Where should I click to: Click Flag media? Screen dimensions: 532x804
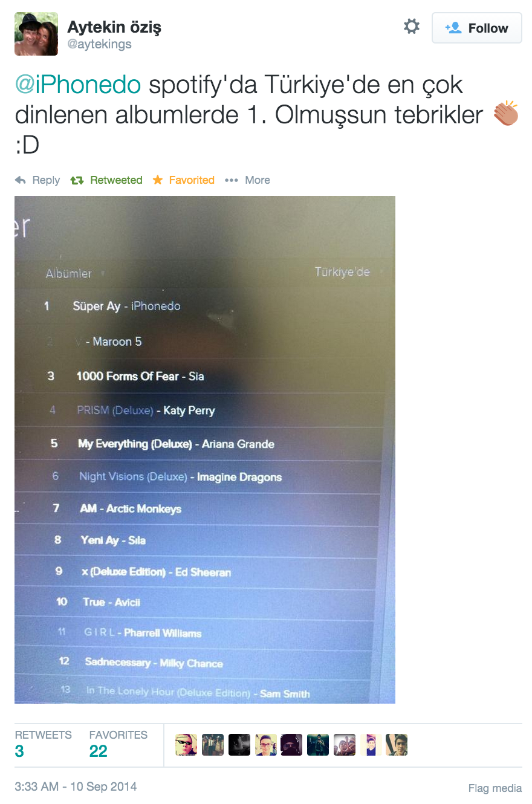[495, 788]
